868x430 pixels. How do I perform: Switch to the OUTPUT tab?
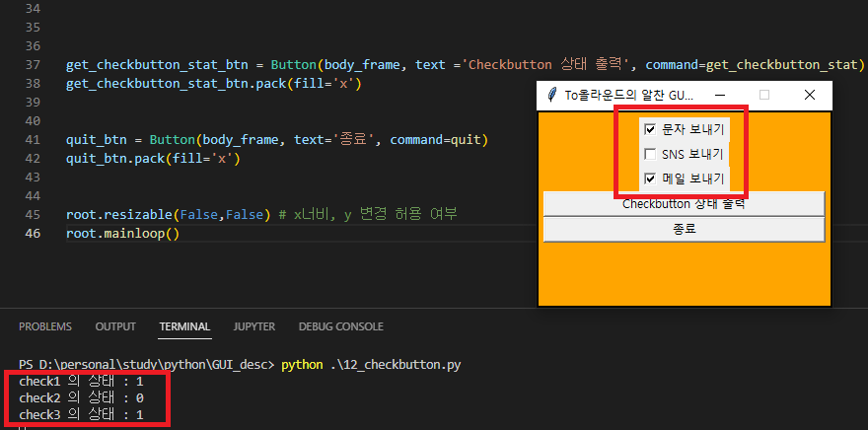(x=115, y=326)
